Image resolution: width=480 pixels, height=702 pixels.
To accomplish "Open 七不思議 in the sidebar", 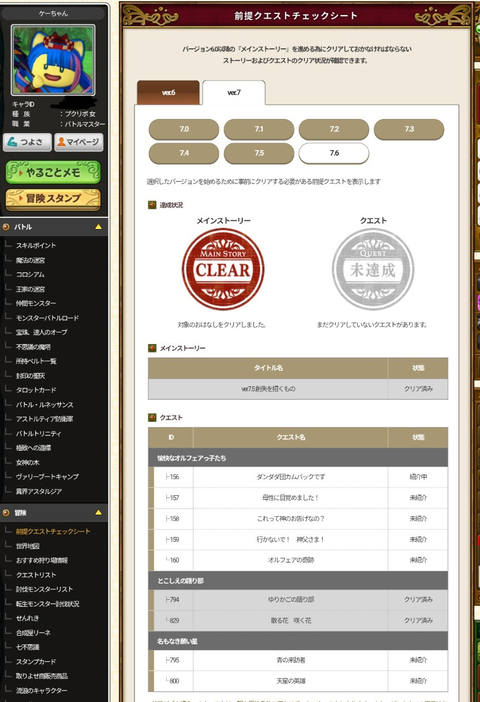I will pyautogui.click(x=27, y=647).
